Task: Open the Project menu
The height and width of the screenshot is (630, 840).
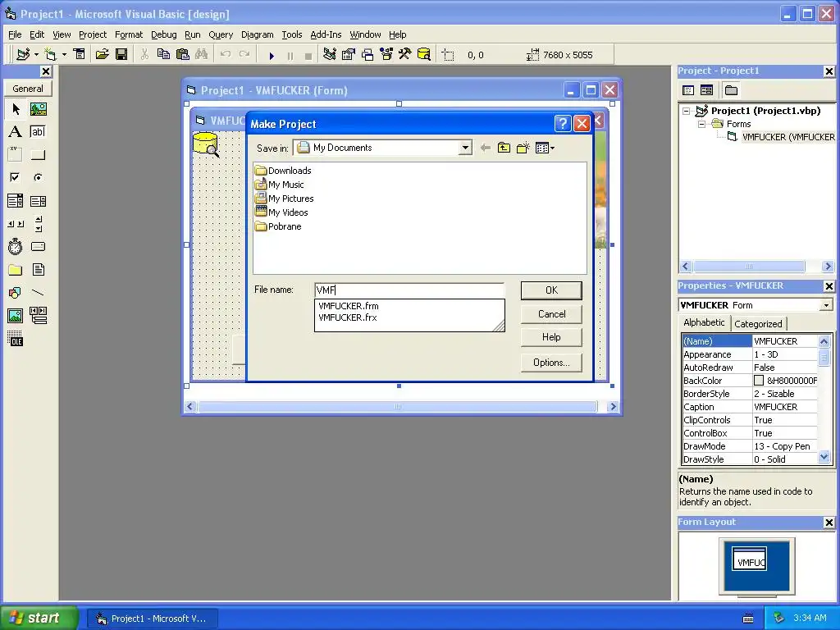Action: pyautogui.click(x=93, y=34)
